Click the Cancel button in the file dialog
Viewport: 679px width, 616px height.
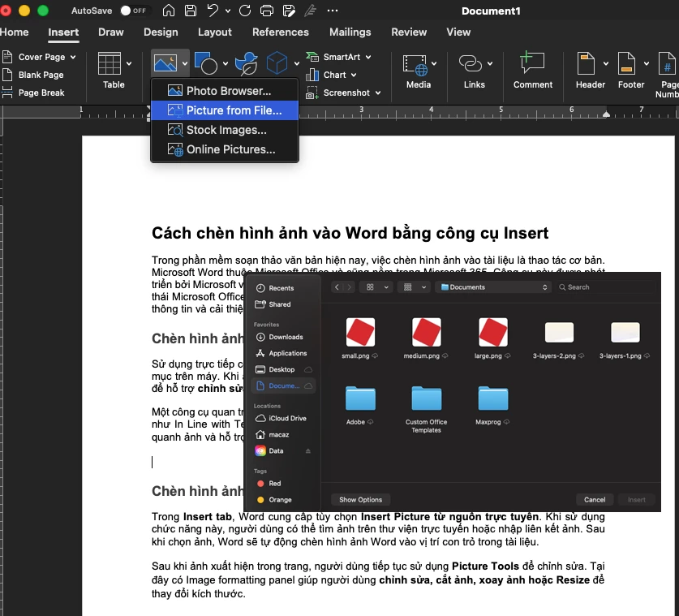[595, 499]
